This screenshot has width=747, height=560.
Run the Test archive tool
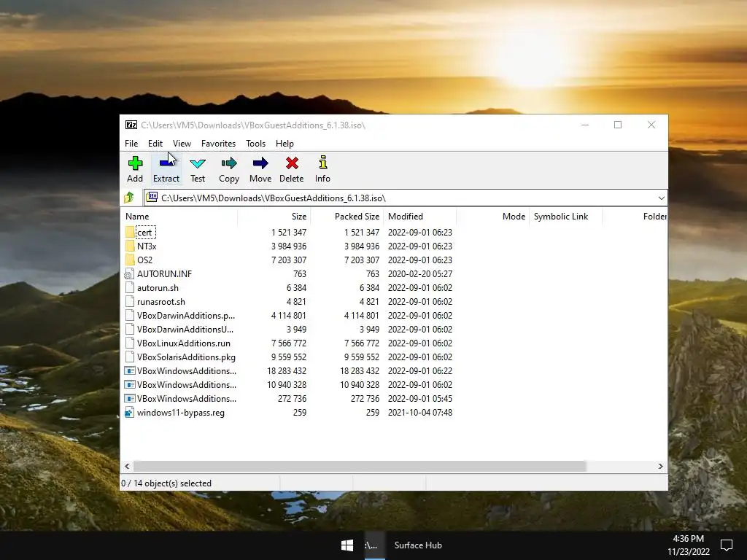click(x=198, y=163)
